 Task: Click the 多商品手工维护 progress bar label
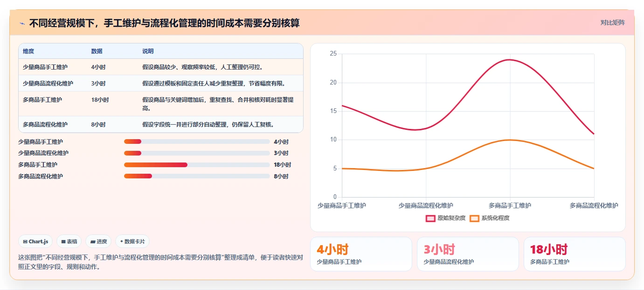[x=38, y=165]
